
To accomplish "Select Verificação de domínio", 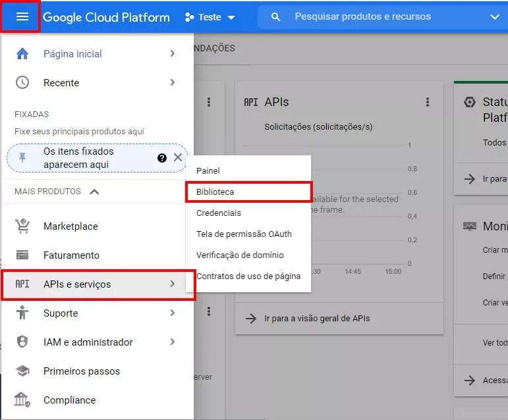I will [248, 255].
